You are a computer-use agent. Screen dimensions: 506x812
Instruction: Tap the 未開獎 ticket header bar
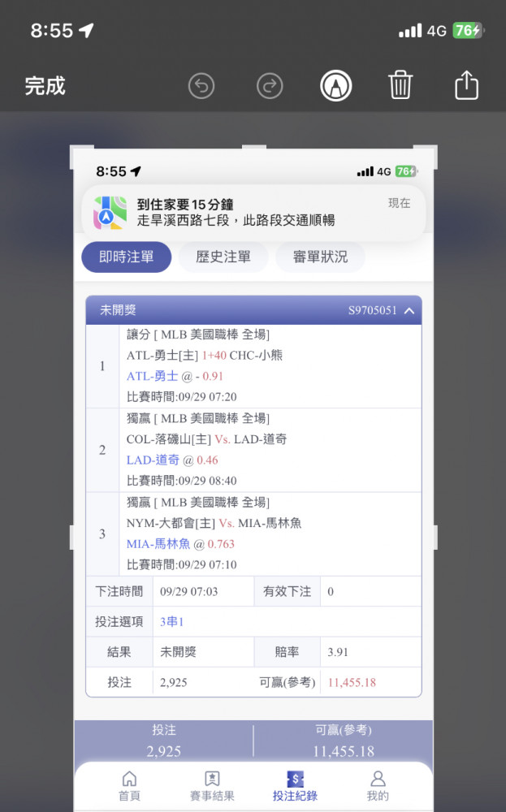[x=253, y=310]
